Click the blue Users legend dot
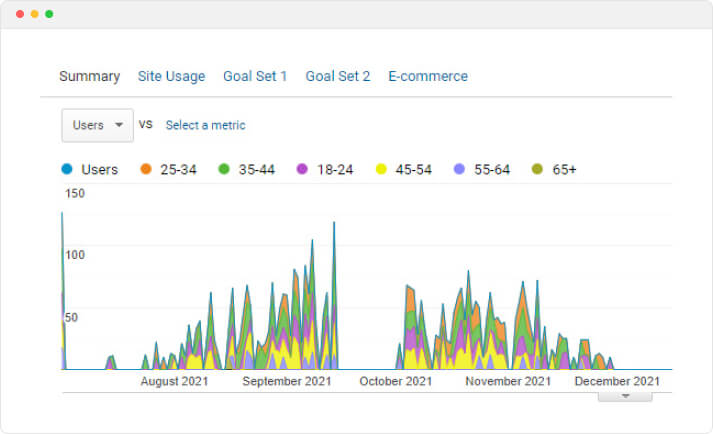 [67, 169]
